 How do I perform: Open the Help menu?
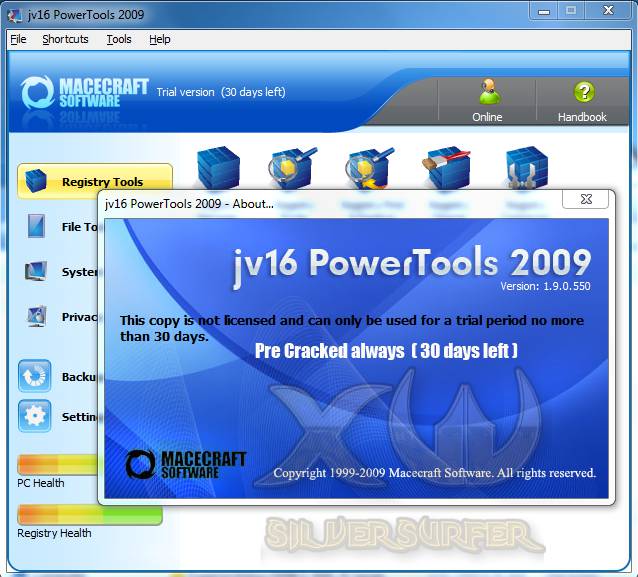(160, 39)
